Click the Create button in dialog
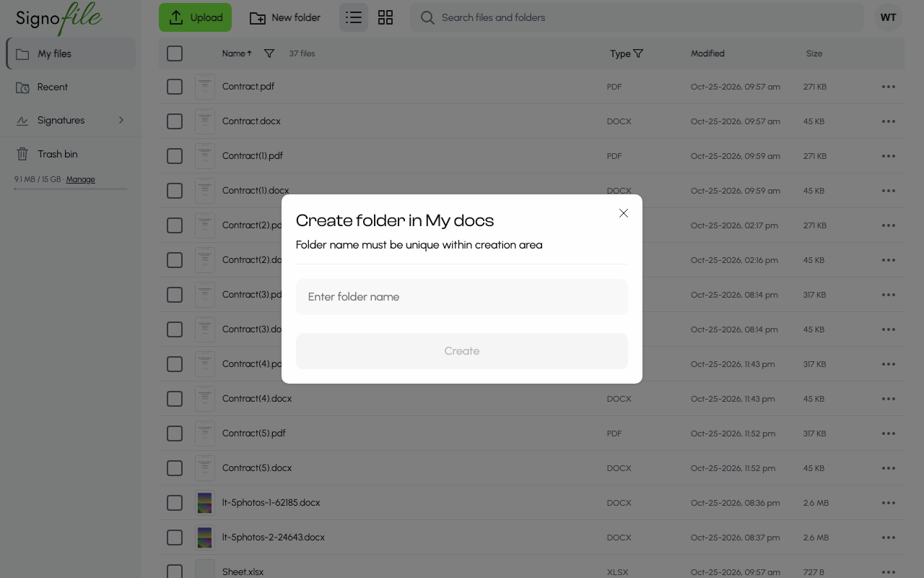924x578 pixels. 462,351
